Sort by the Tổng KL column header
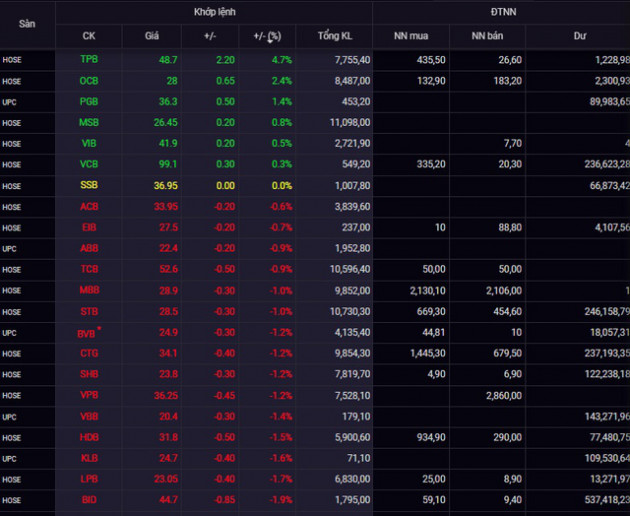 coord(335,36)
